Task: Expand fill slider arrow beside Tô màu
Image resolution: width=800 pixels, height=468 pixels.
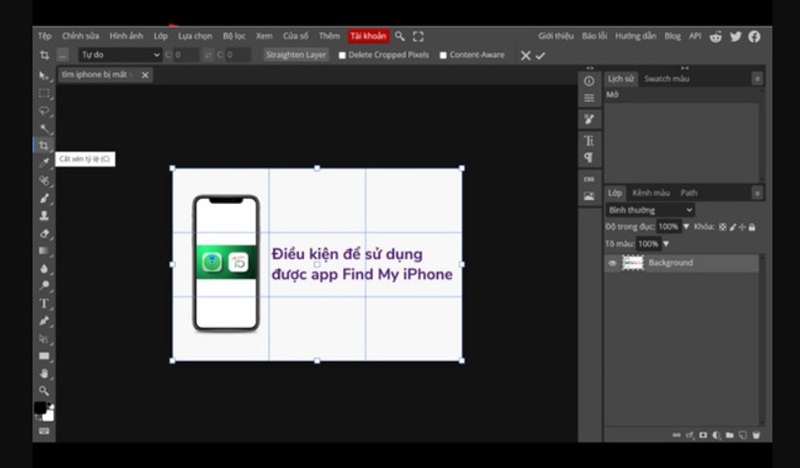Action: tap(666, 244)
